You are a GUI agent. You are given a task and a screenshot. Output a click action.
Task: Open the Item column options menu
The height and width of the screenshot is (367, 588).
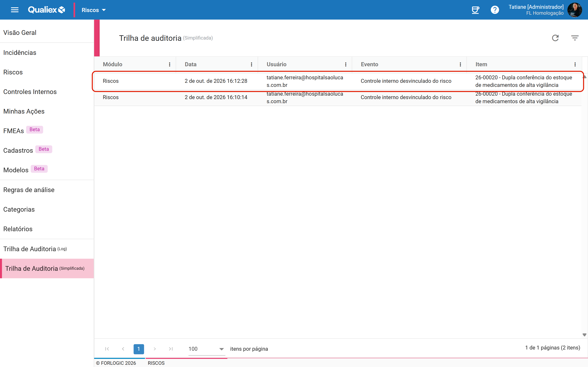click(575, 64)
